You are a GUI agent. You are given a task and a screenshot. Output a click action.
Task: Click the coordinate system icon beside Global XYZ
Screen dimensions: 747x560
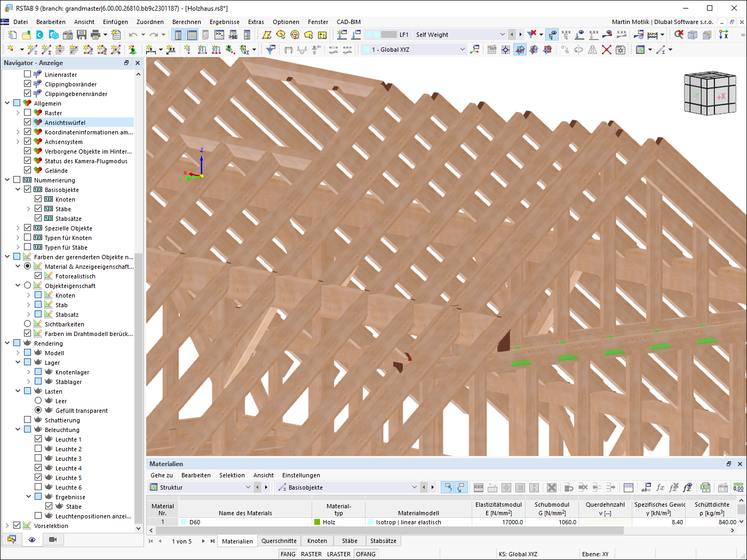click(x=475, y=50)
